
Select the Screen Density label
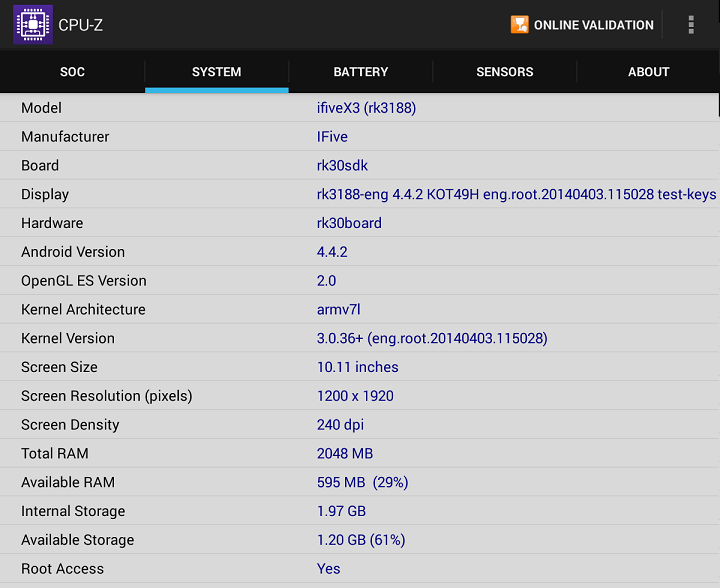(70, 425)
